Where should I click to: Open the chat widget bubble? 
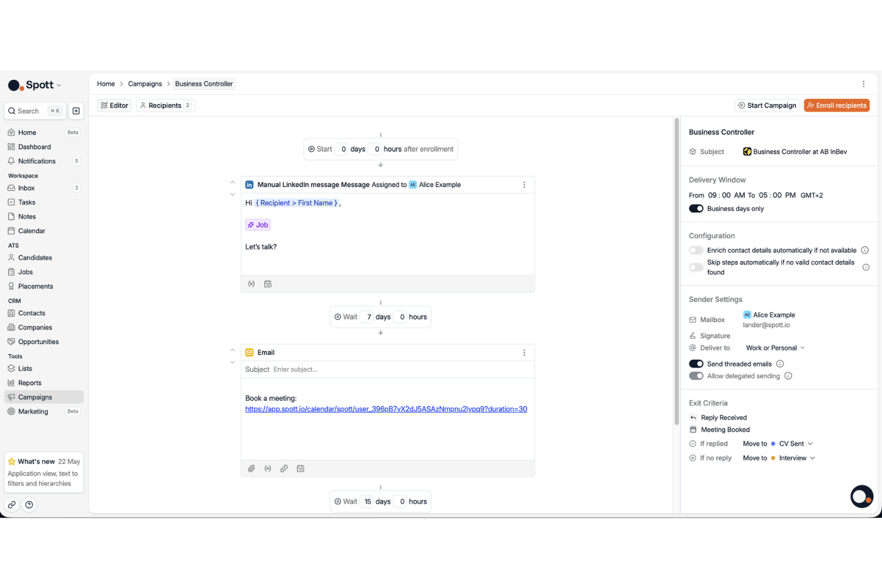[x=861, y=496]
